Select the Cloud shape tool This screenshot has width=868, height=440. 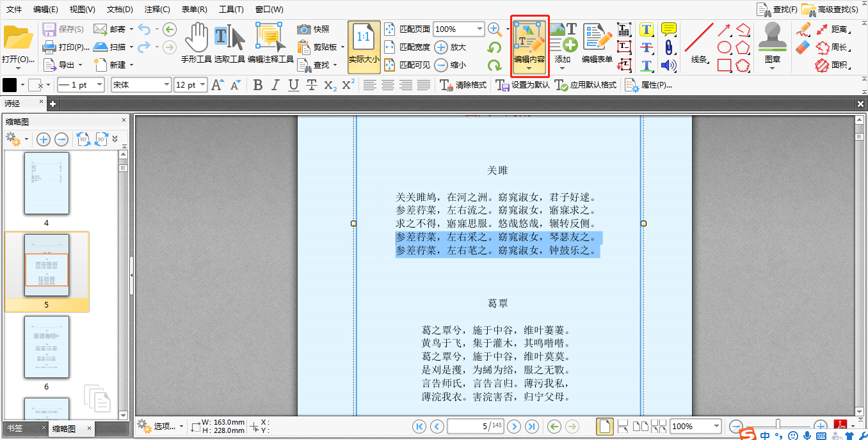(743, 65)
